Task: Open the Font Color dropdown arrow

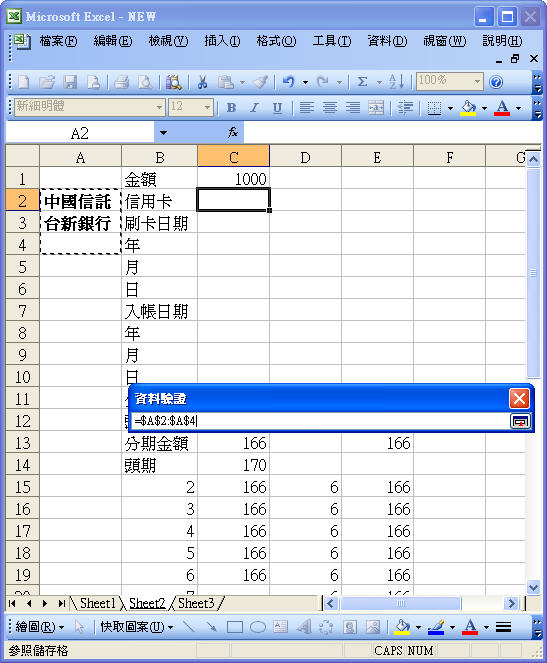Action: coord(518,108)
